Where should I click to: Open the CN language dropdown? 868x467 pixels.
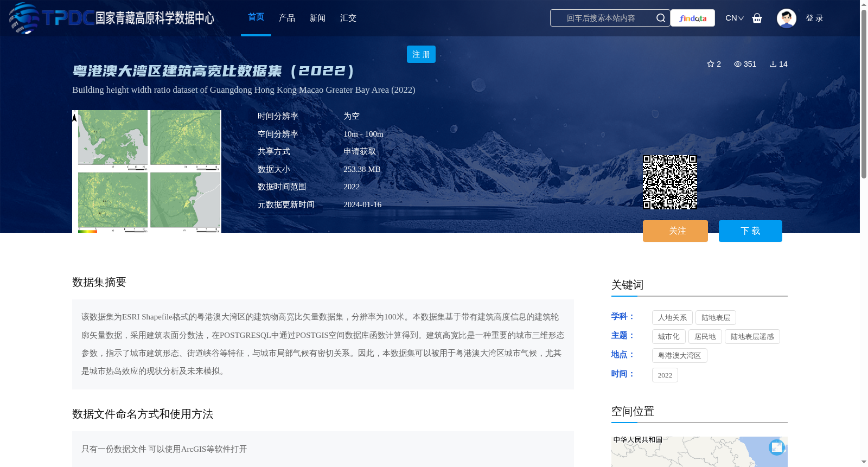click(735, 18)
